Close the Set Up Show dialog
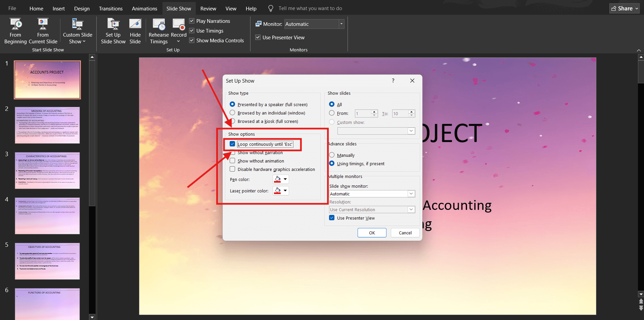The width and height of the screenshot is (644, 320). click(412, 81)
